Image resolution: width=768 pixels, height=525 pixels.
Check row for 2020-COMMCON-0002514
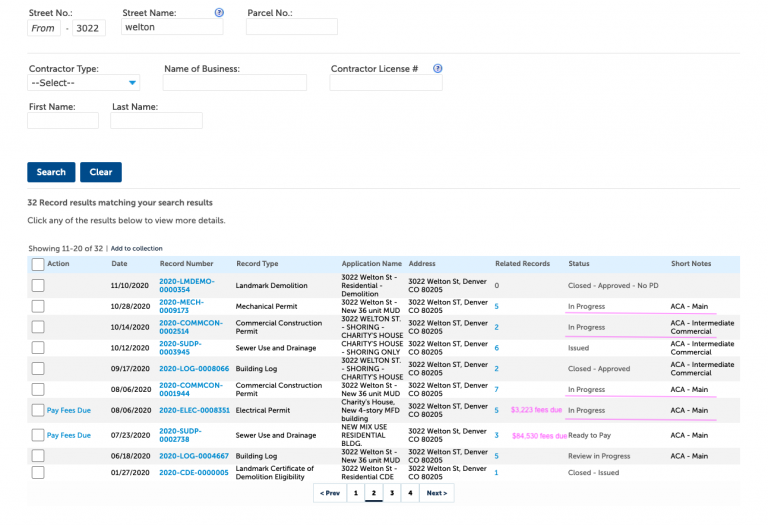coord(38,327)
